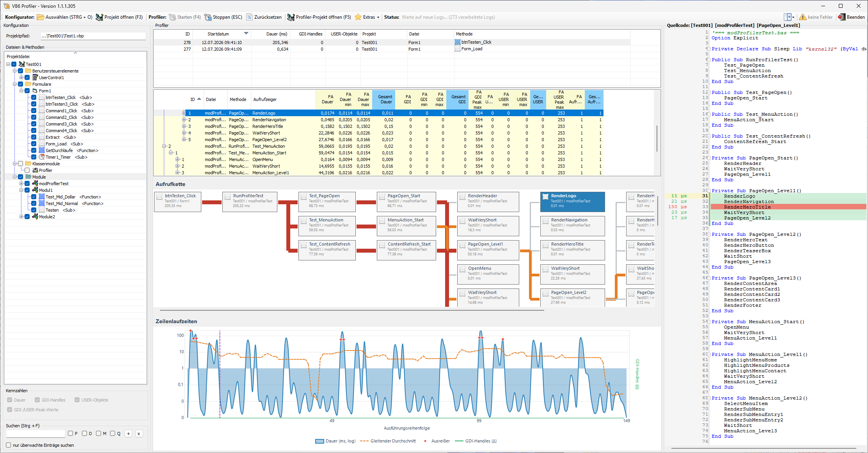Viewport: 868px width, 453px height.
Task: Select the RenderHeader node in Aufrufkette
Action: (488, 202)
